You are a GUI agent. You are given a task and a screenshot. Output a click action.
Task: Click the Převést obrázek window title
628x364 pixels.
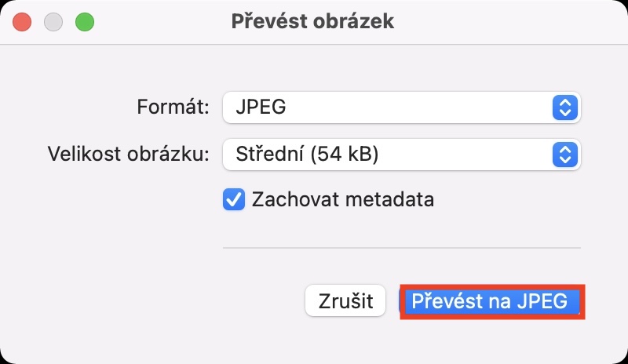click(x=312, y=22)
